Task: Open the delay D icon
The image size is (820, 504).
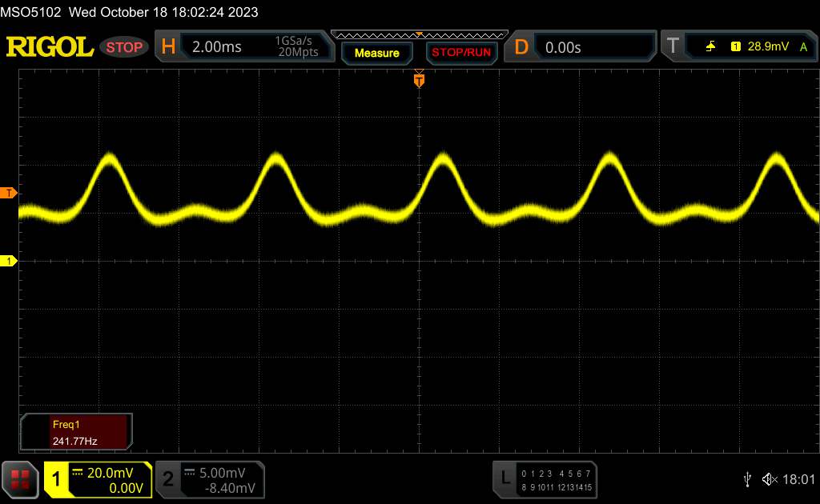Action: [521, 47]
